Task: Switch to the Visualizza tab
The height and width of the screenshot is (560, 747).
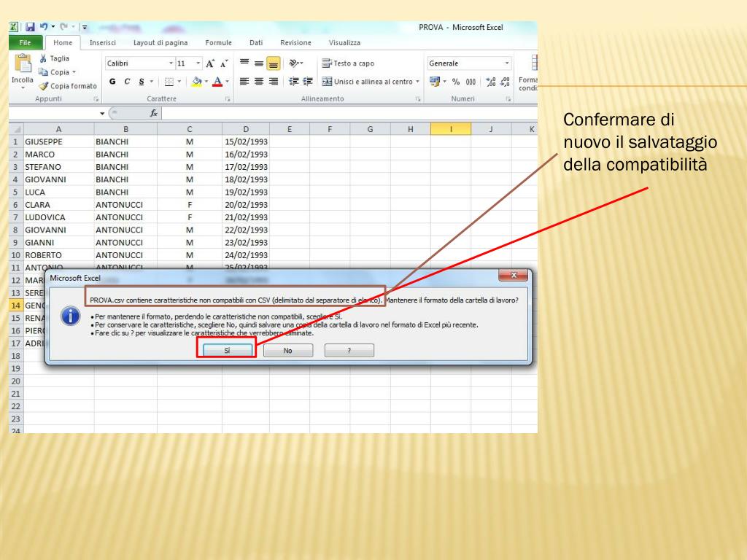Action: click(x=344, y=42)
